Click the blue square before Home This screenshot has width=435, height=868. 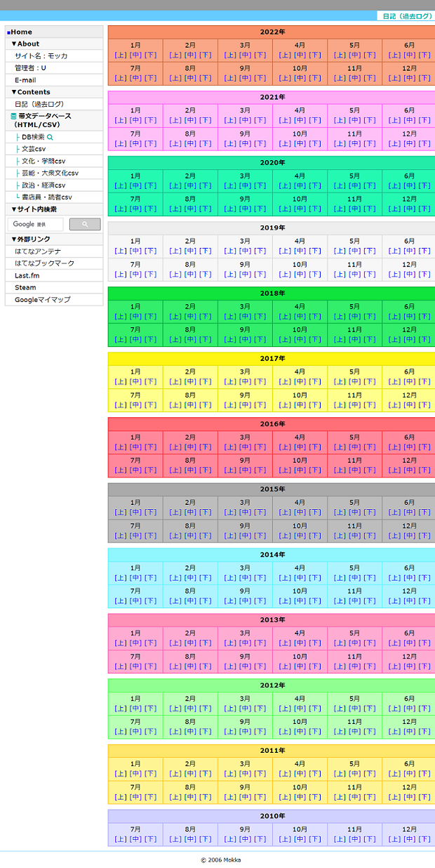point(8,32)
